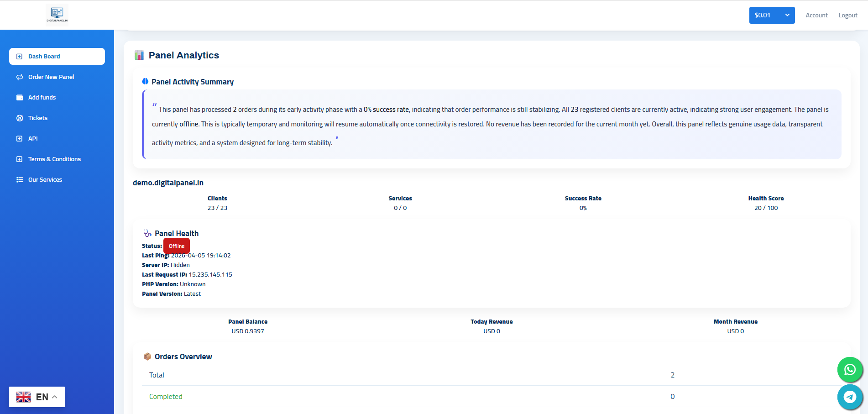Click the red Offline status badge
868x414 pixels.
point(177,246)
